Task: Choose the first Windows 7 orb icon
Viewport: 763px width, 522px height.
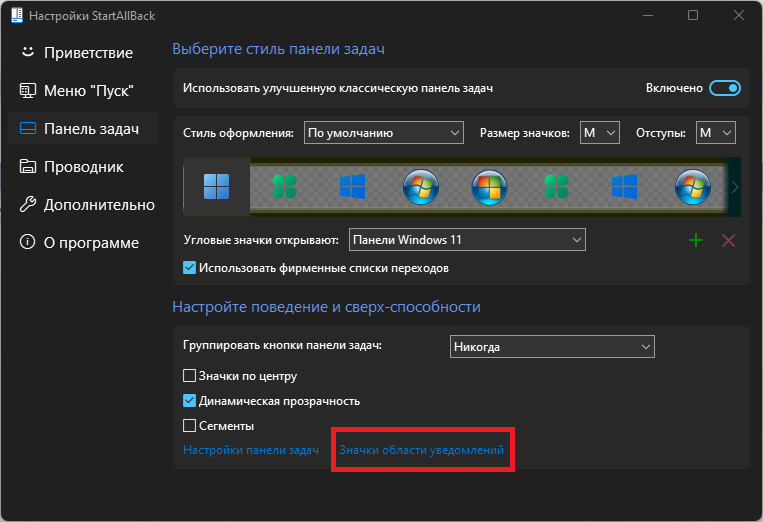Action: click(x=421, y=187)
